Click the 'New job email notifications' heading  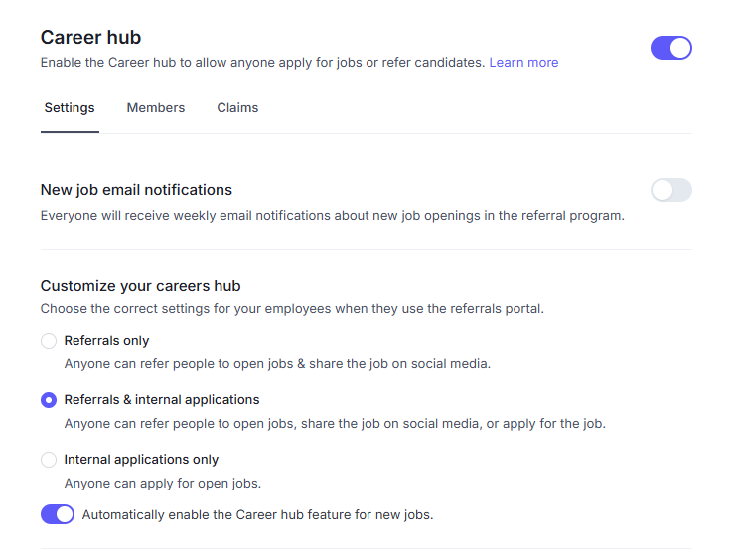[136, 190]
